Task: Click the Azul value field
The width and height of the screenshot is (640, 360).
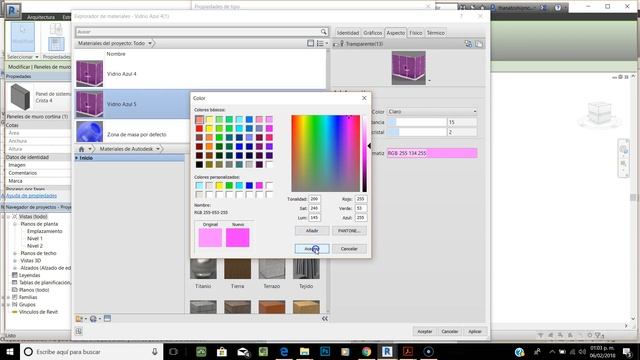Action: pyautogui.click(x=360, y=218)
